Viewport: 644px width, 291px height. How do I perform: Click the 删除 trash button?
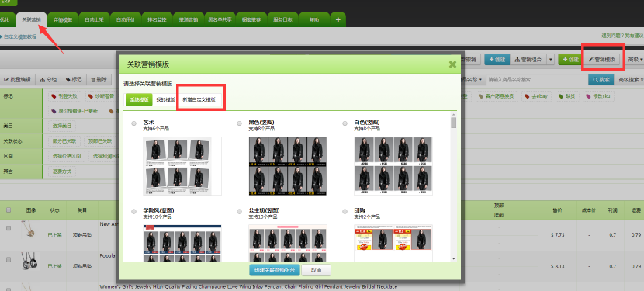click(x=99, y=80)
